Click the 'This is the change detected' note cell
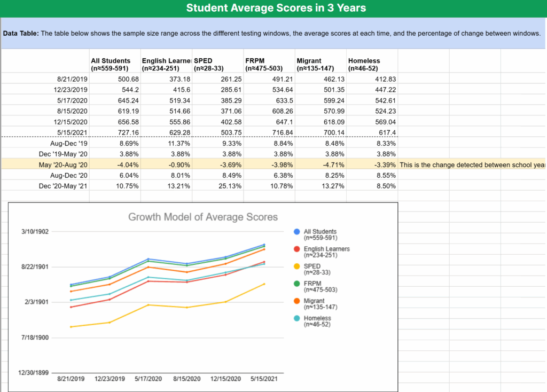Image resolution: width=547 pixels, height=392 pixels. [472, 164]
